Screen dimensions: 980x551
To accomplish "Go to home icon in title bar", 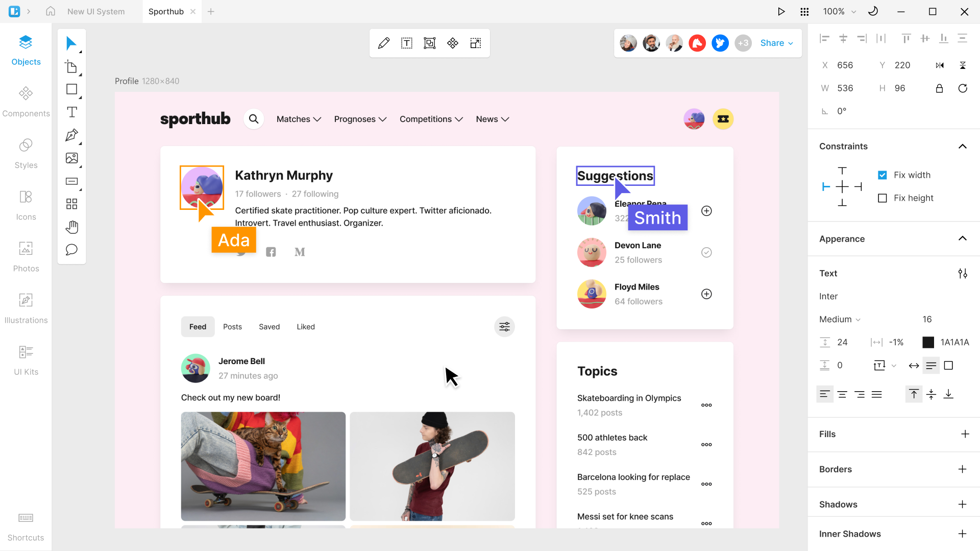I will pyautogui.click(x=51, y=11).
